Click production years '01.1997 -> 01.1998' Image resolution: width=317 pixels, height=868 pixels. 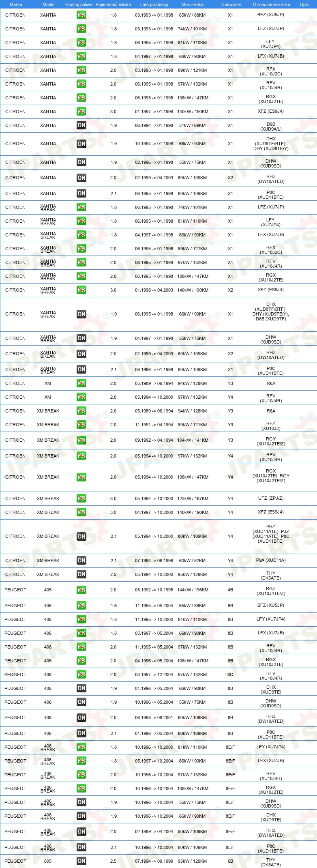[154, 112]
